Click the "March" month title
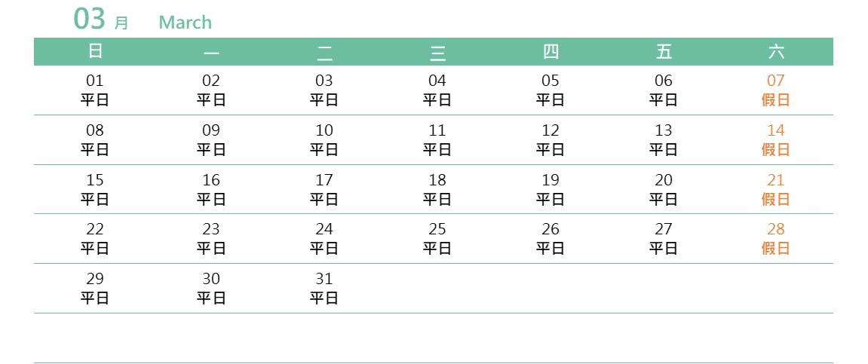Screen dimensions: 868x364 [185, 23]
